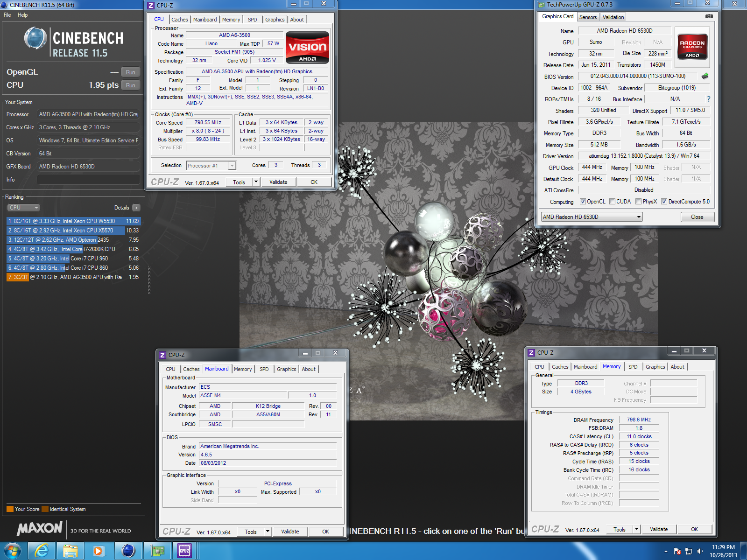This screenshot has height=560, width=747.
Task: Switch to CPU-Z via its taskbar icon
Action: tap(184, 551)
